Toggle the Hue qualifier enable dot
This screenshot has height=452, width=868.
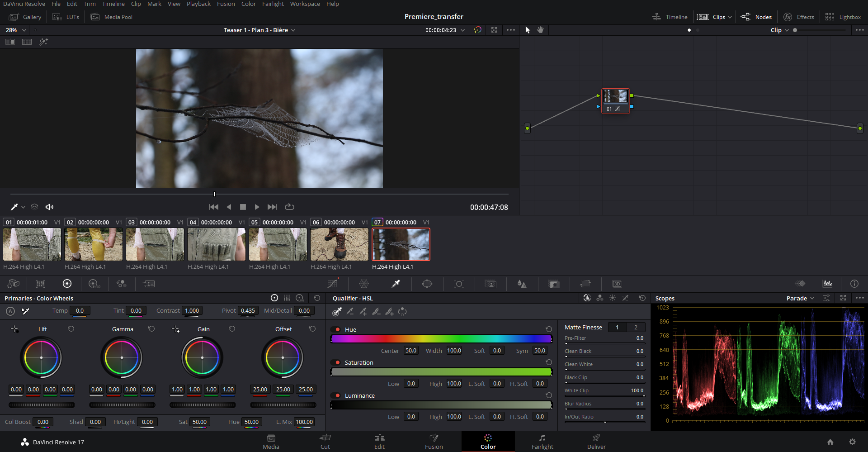(x=337, y=329)
